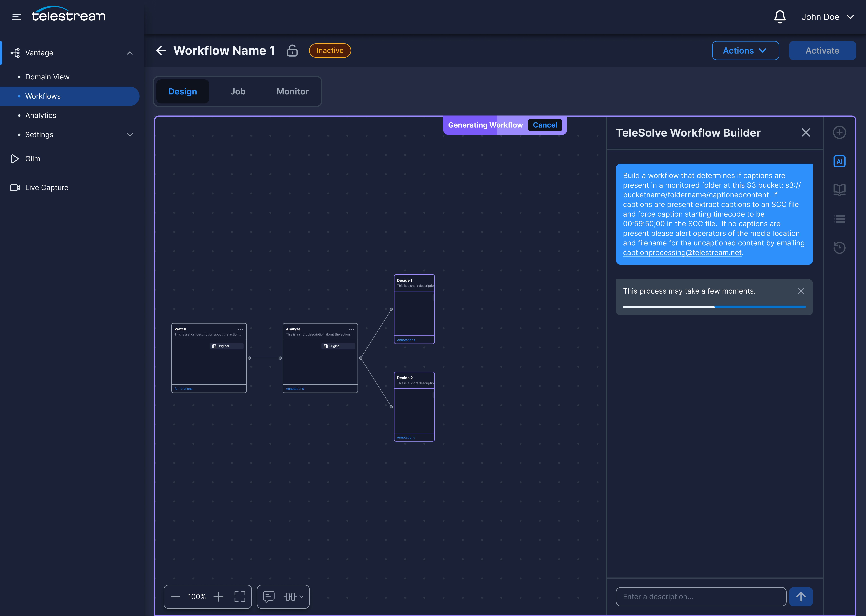
Task: Click the back arrow next to Workflow Name 1
Action: tap(161, 50)
